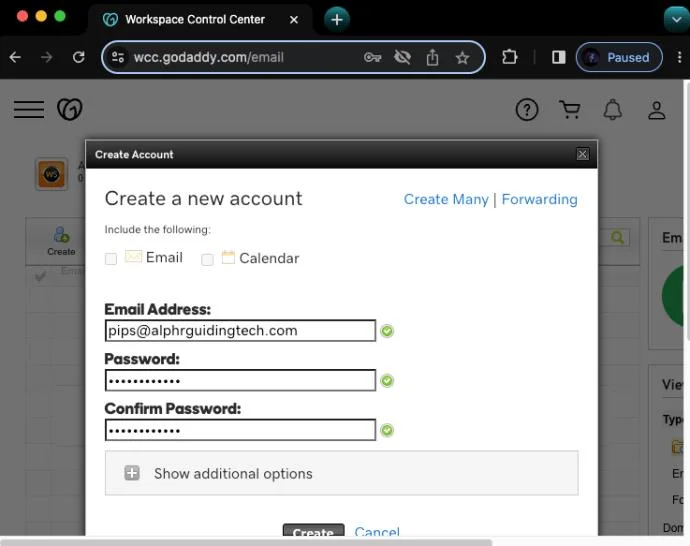Viewport: 690px width, 546px height.
Task: Click the address bar URL
Action: click(x=209, y=57)
